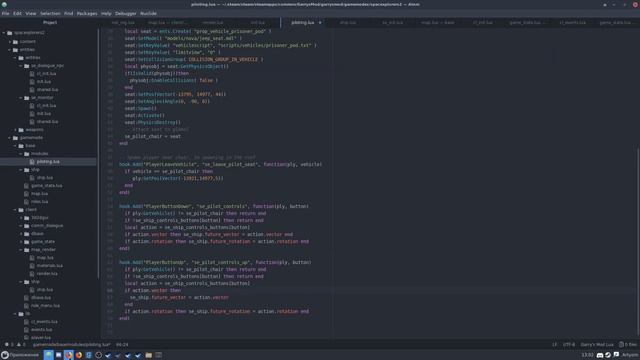This screenshot has height=360, width=640.
Task: Collapse the lib folder arrow
Action: click(16, 313)
